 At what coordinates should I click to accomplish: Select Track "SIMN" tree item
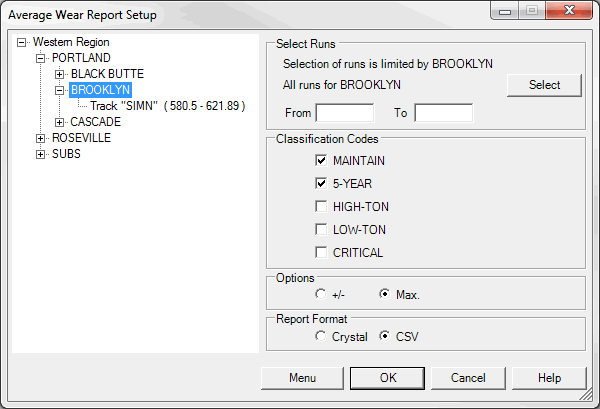[168, 106]
